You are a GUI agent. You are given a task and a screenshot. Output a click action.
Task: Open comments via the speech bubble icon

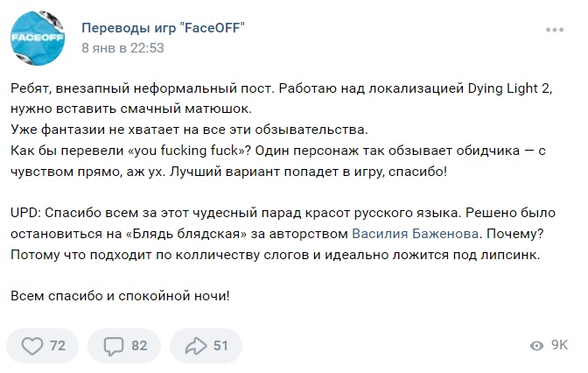tap(113, 346)
